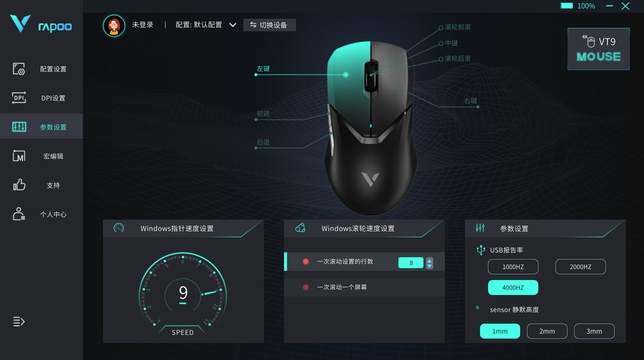Switch to 参数设置 sidebar item
Screen dimensions: 644x360
[x=41, y=127]
